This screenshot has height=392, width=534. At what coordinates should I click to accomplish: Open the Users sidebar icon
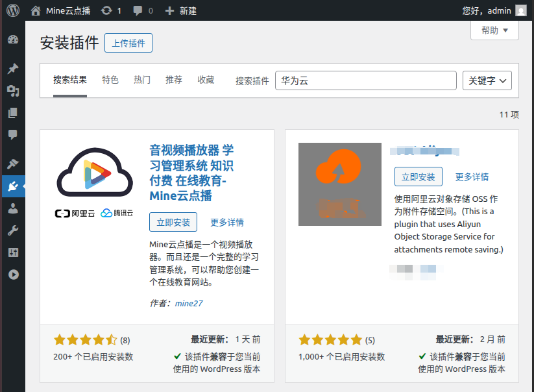[x=13, y=208]
